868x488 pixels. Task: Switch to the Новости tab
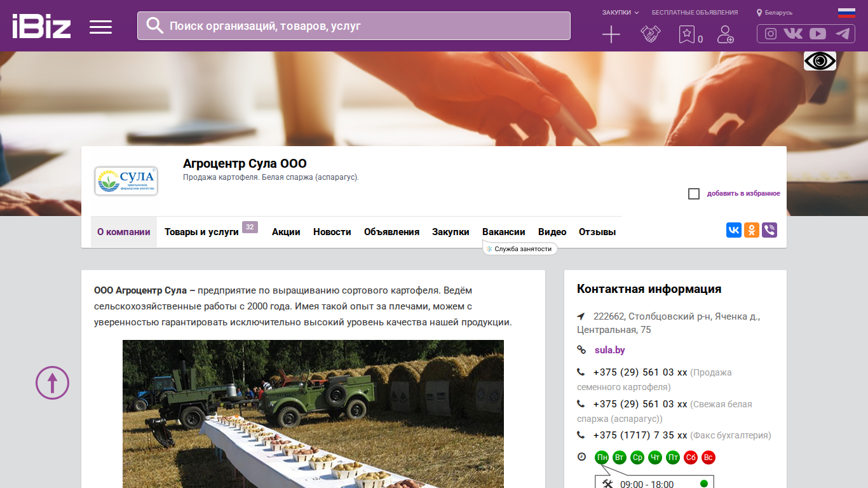coord(332,232)
